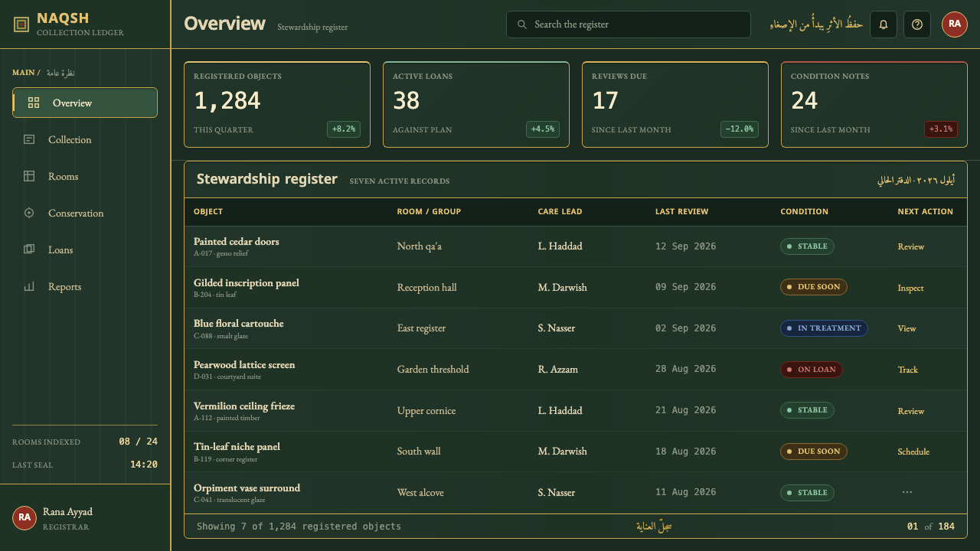Click the Conservation sidebar icon
This screenshot has width=980, height=551.
[x=29, y=213]
